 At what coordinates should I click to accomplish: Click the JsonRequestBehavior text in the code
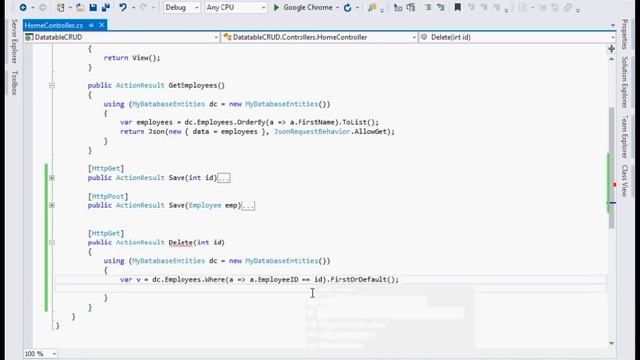(312, 131)
